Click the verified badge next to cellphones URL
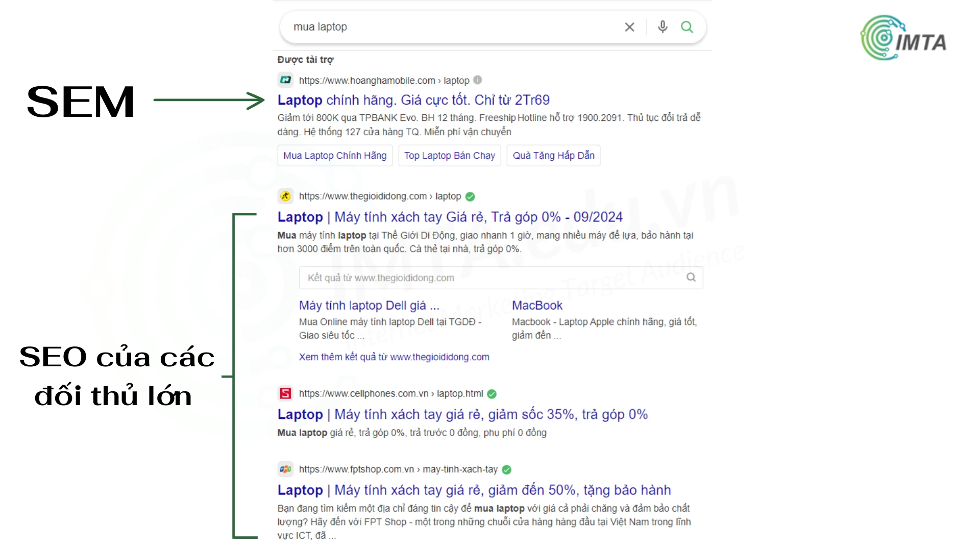The width and height of the screenshot is (980, 551). point(492,394)
